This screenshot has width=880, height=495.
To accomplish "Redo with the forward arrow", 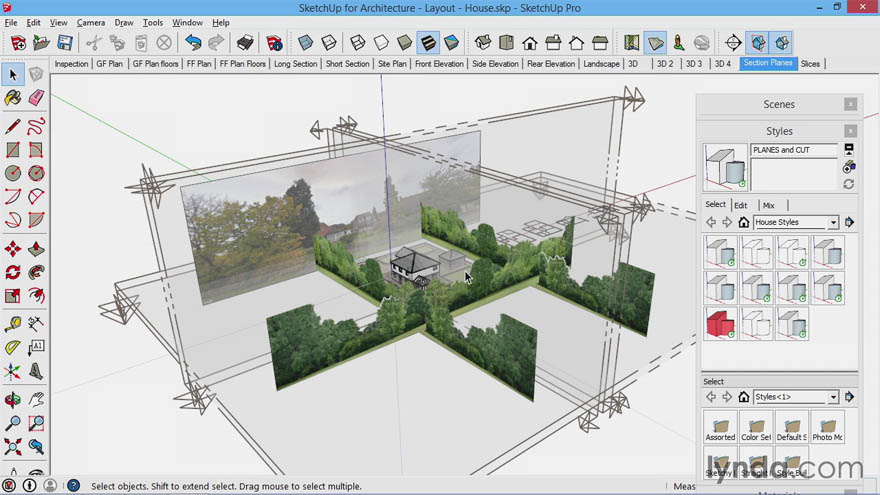I will (216, 43).
